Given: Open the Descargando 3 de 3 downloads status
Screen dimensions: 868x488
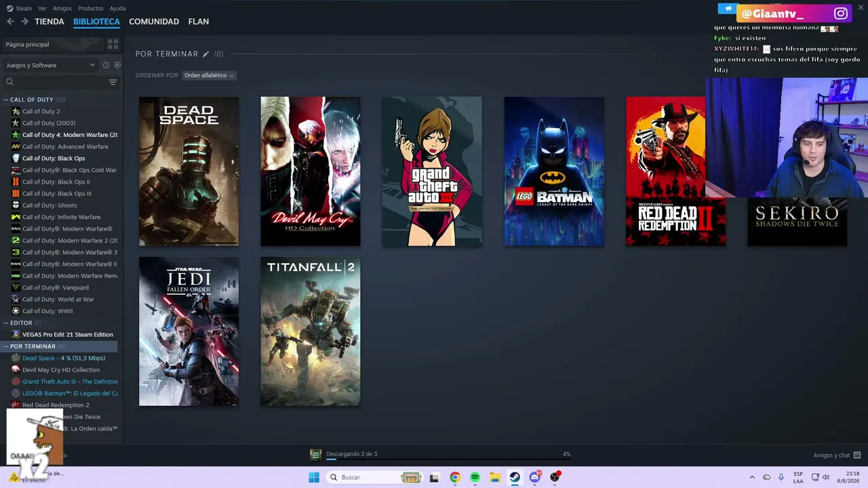Looking at the screenshot, I should click(351, 454).
